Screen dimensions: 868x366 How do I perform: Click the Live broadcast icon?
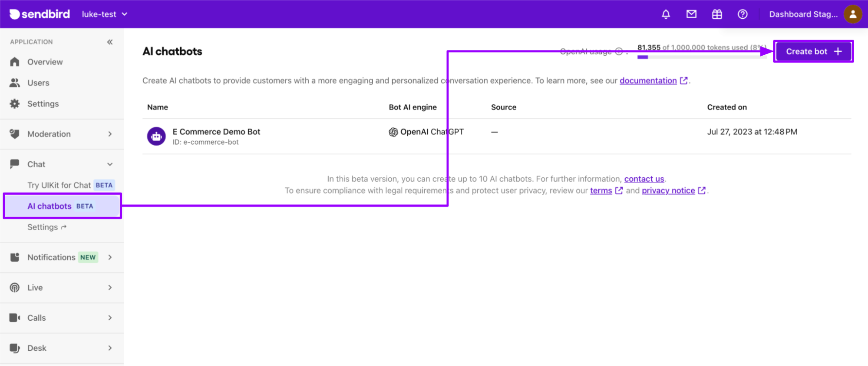pyautogui.click(x=15, y=287)
